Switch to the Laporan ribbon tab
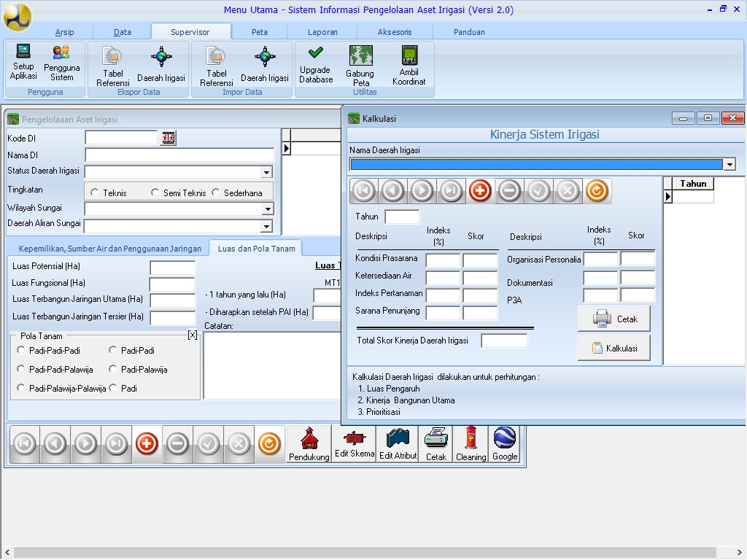The width and height of the screenshot is (747, 560). tap(322, 32)
